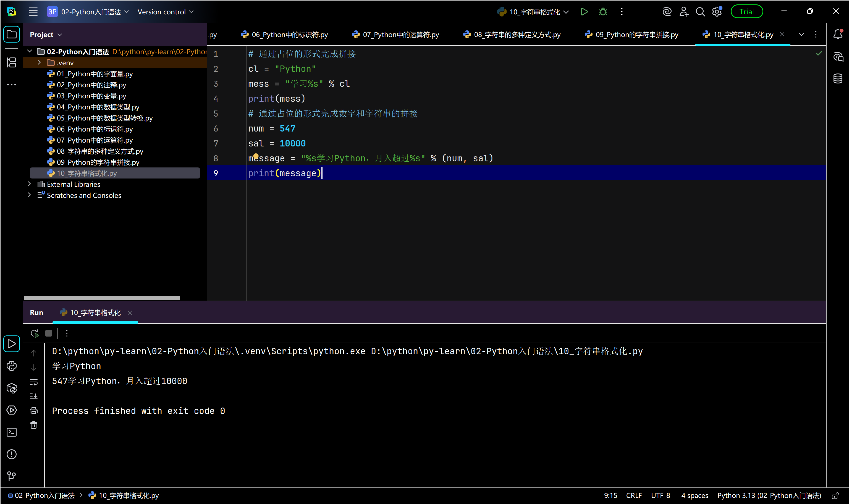
Task: Open the Terminal tool window
Action: coord(12,432)
